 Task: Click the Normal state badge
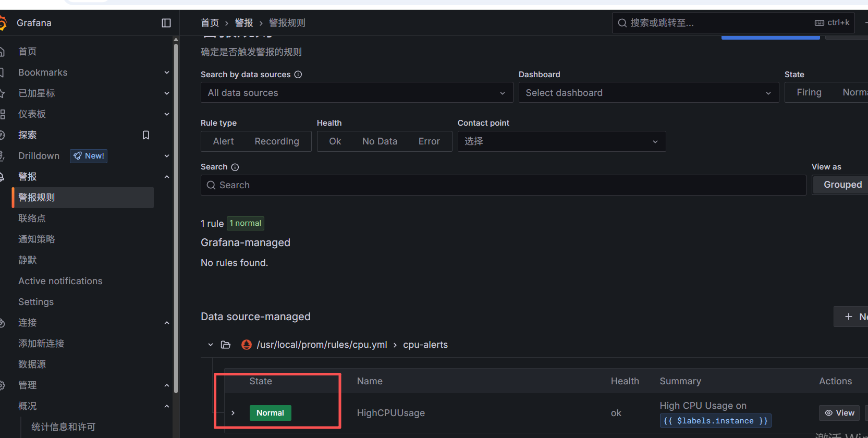[270, 413]
